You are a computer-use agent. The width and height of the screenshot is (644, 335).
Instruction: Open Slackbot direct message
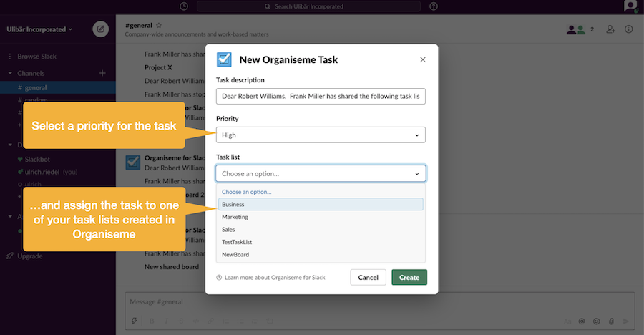pyautogui.click(x=37, y=159)
